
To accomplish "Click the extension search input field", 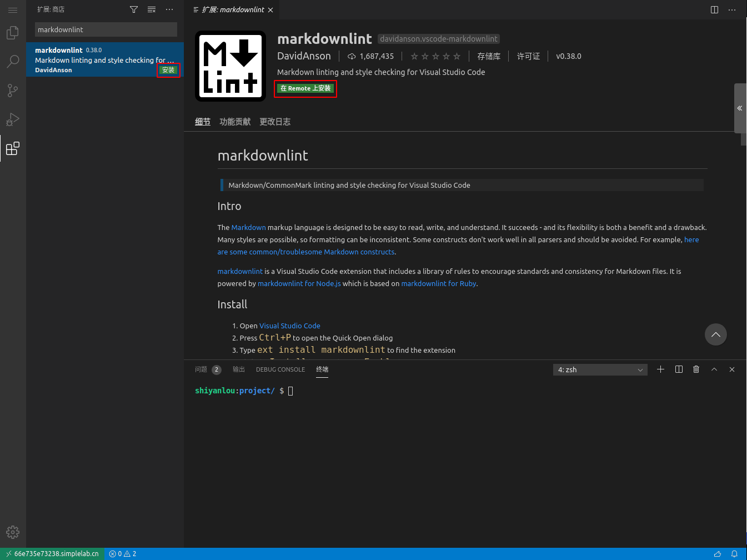I will pyautogui.click(x=106, y=29).
